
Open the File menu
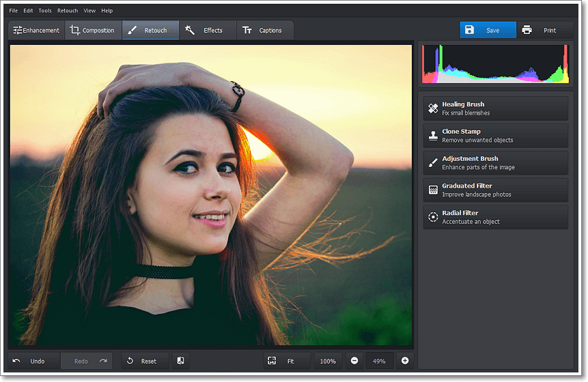[x=14, y=11]
